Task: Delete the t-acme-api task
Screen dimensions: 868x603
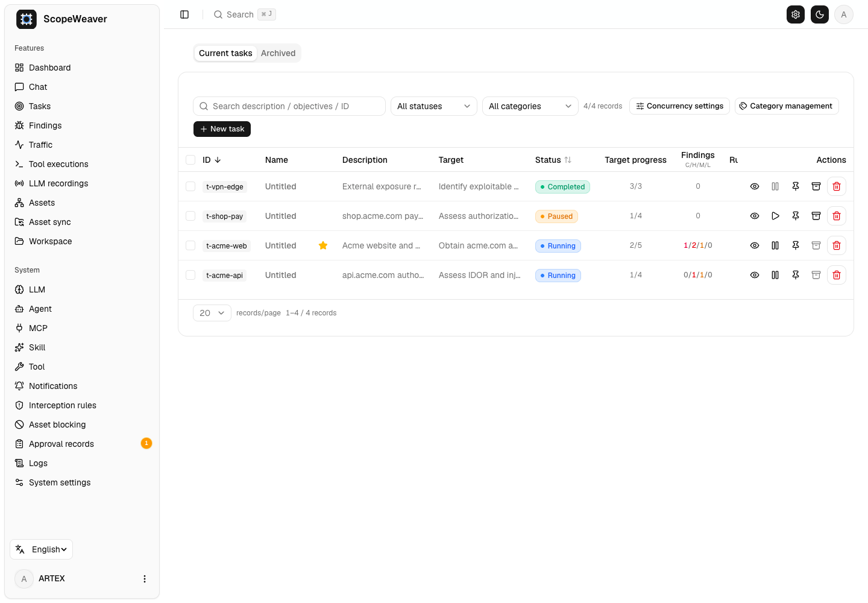Action: tap(837, 275)
